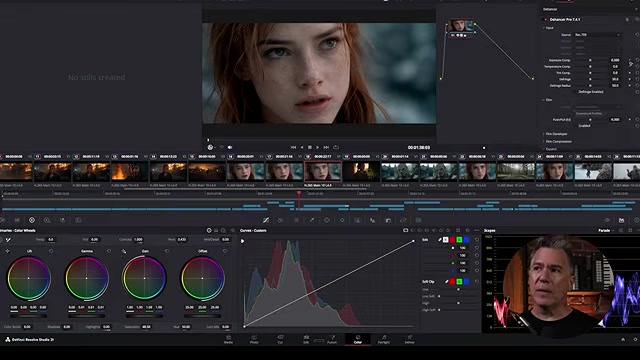Screen dimensions: 640x360
Task: Open the Key palette icon
Action: (388, 220)
